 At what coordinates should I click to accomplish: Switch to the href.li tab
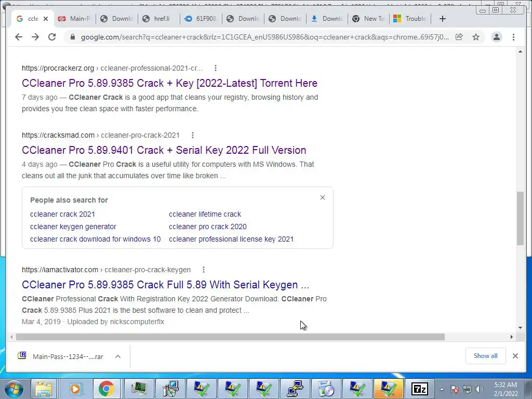click(159, 19)
